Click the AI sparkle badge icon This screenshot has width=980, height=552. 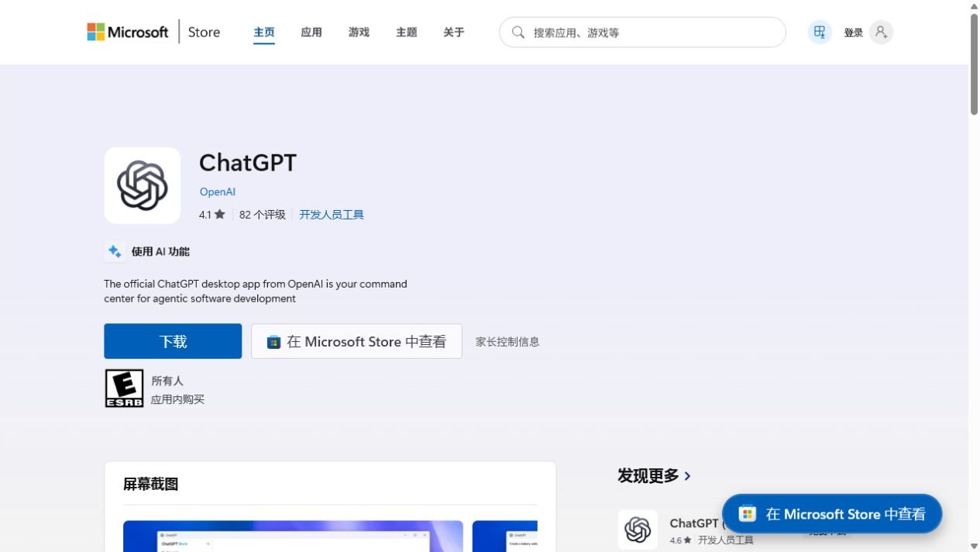[115, 251]
